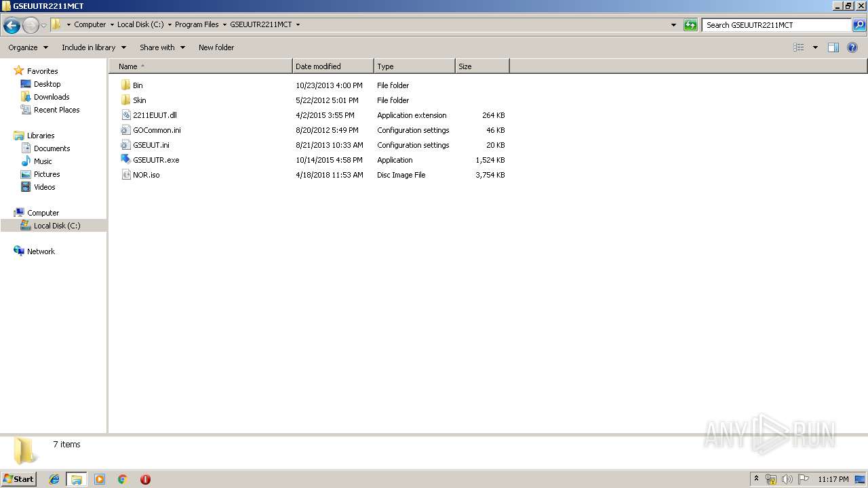Screen dimensions: 868x488
Task: Sort by the Name column header
Action: pos(201,66)
